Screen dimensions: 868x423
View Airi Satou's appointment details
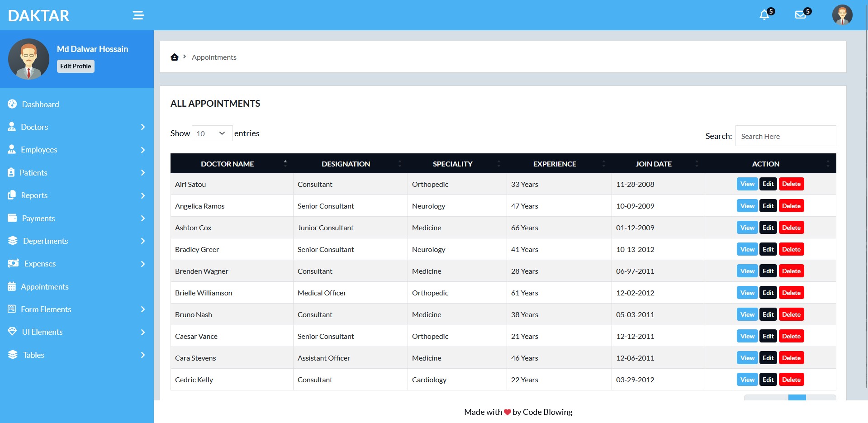[x=747, y=184]
